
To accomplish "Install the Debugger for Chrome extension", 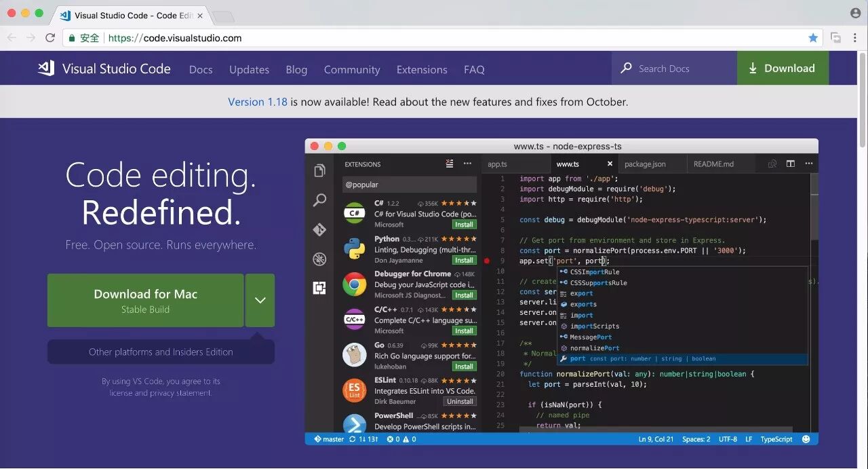I will (465, 295).
